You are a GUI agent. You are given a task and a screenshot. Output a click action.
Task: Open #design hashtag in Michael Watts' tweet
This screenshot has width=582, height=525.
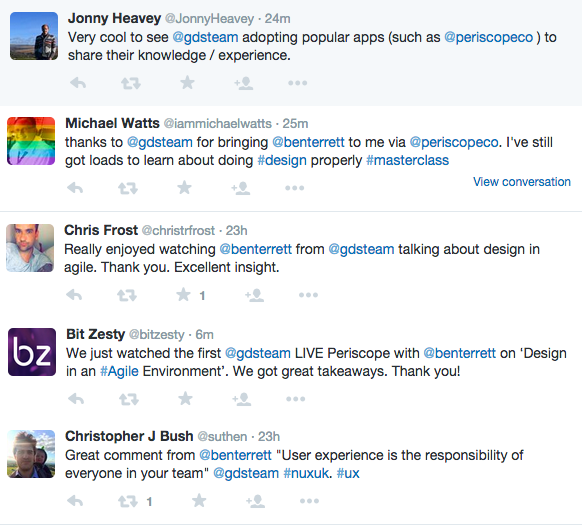tap(282, 160)
